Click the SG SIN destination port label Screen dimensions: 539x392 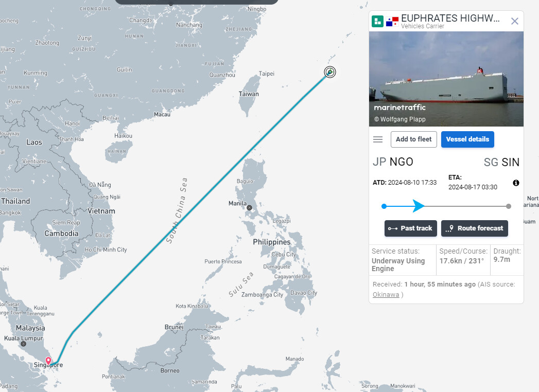point(501,162)
